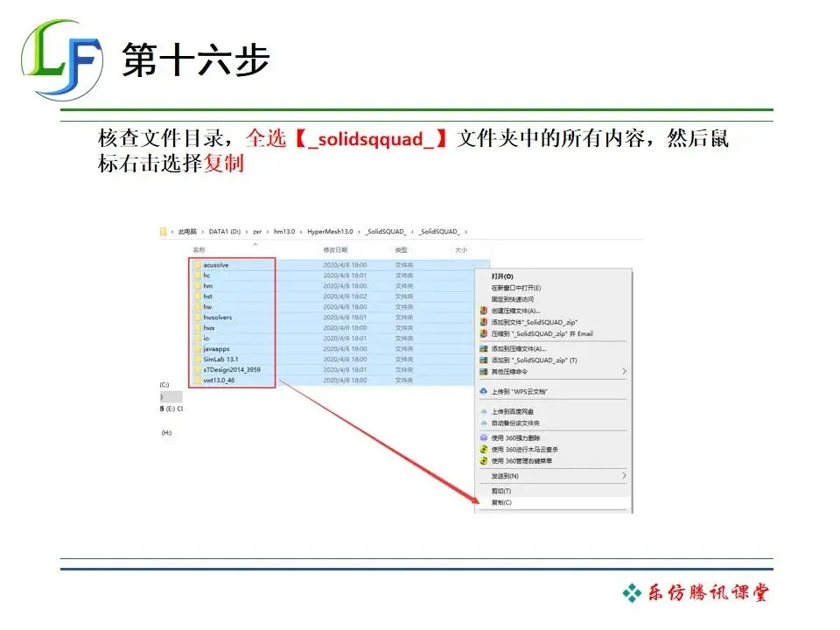Click the Baidu icon beside 自动备份该文件夹

click(483, 423)
